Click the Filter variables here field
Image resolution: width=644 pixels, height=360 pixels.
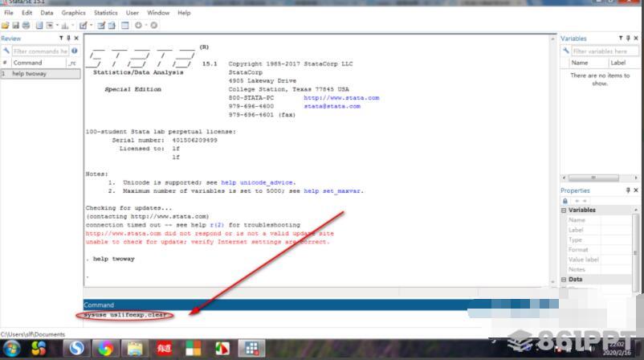605,51
